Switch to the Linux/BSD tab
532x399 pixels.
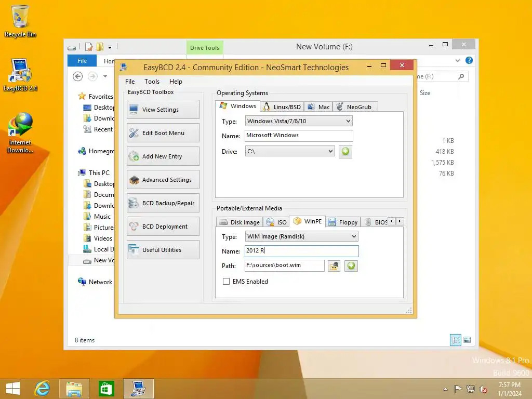point(282,107)
